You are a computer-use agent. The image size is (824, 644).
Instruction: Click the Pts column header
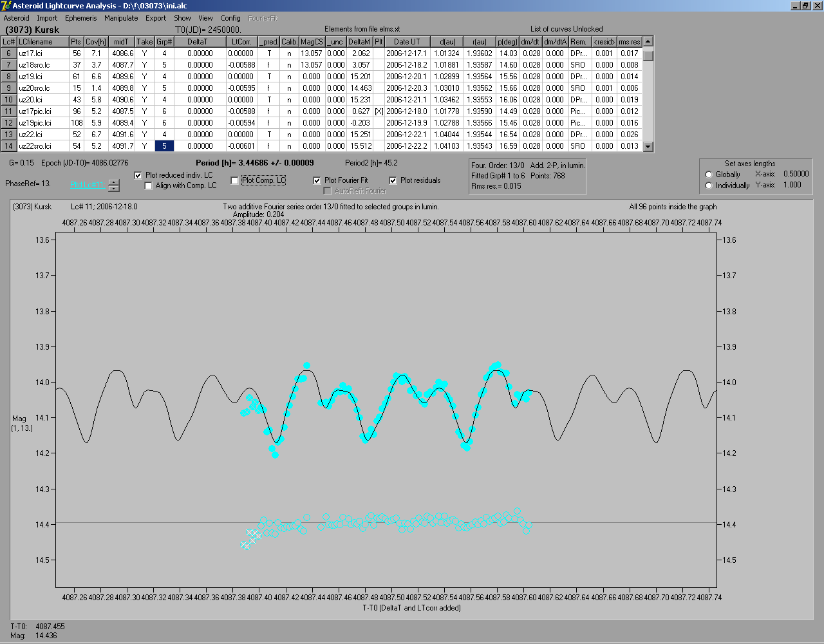[77, 42]
